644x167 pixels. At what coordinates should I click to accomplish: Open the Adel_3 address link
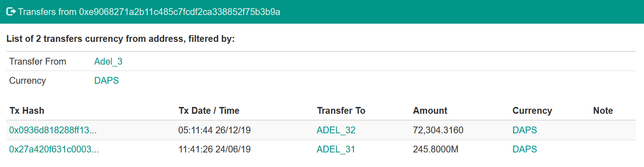(108, 61)
